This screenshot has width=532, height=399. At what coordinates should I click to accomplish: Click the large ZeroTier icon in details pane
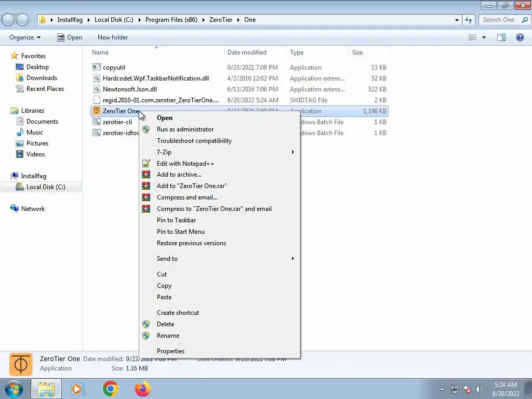click(x=21, y=364)
